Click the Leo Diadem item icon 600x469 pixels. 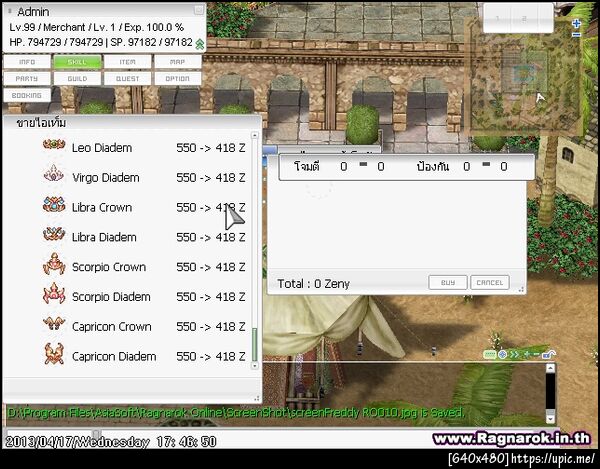(x=54, y=145)
